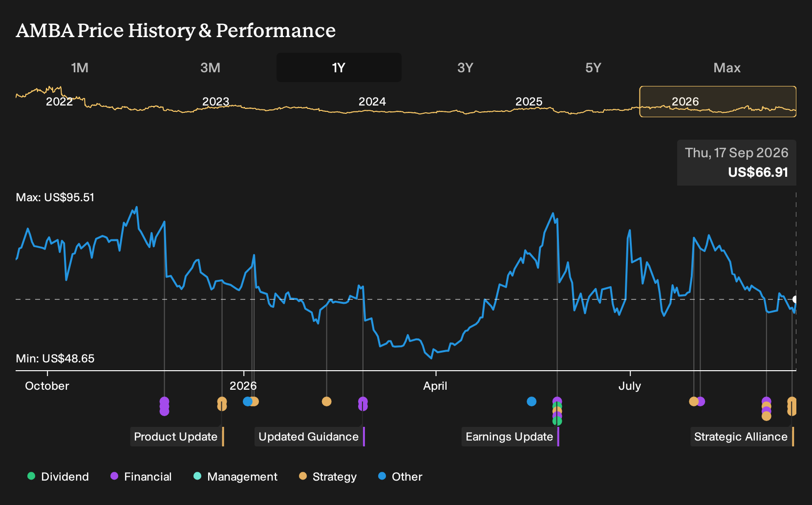Viewport: 812px width, 505px height.
Task: Click the October axis label
Action: (x=47, y=386)
